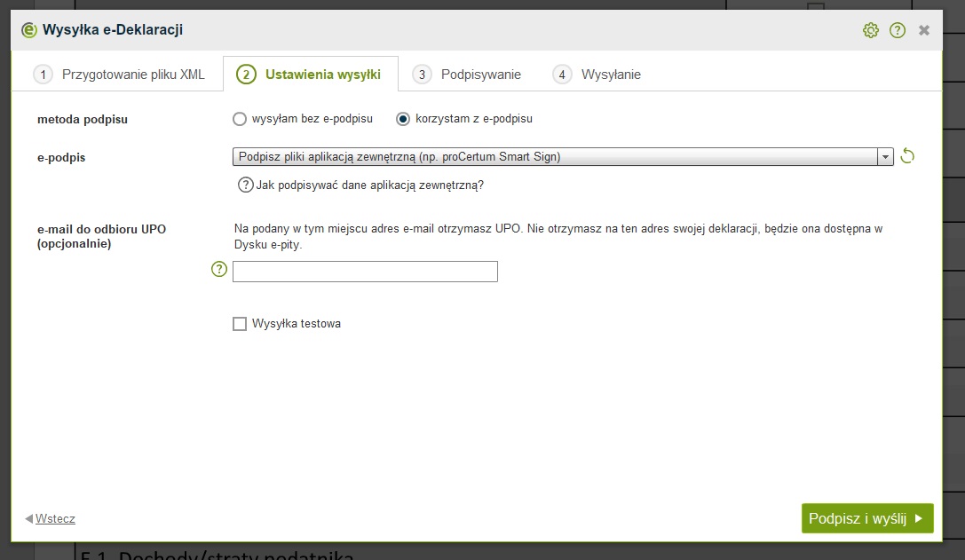Go back using the 'Wstecz' link
This screenshot has width=965, height=560.
pyautogui.click(x=54, y=518)
